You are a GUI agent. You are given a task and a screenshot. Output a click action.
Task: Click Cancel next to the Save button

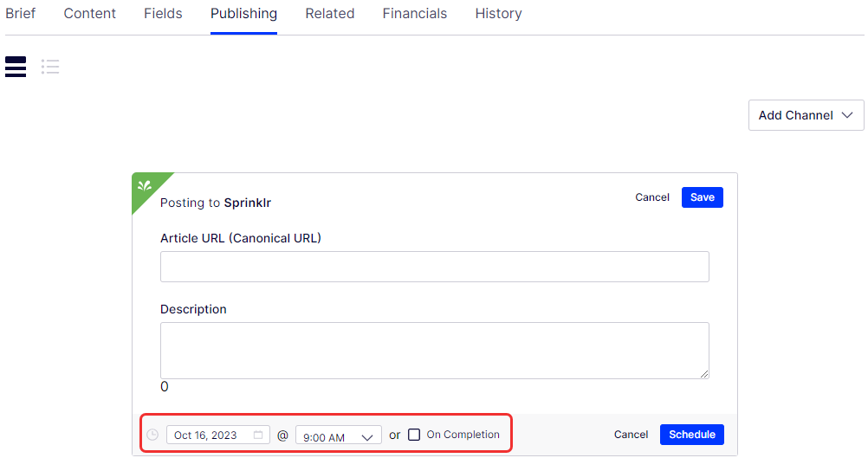pos(651,197)
